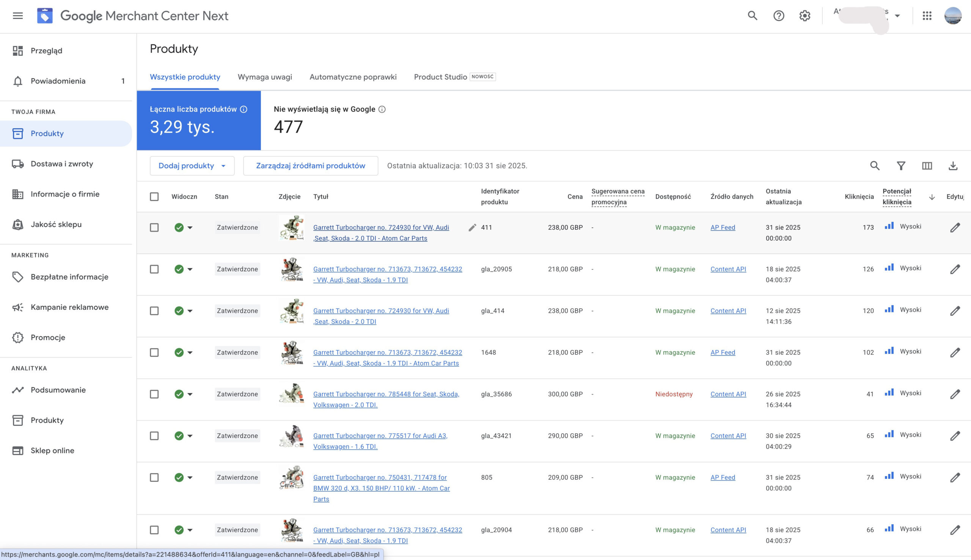Open the help question mark icon
Image resolution: width=971 pixels, height=560 pixels.
tap(779, 16)
